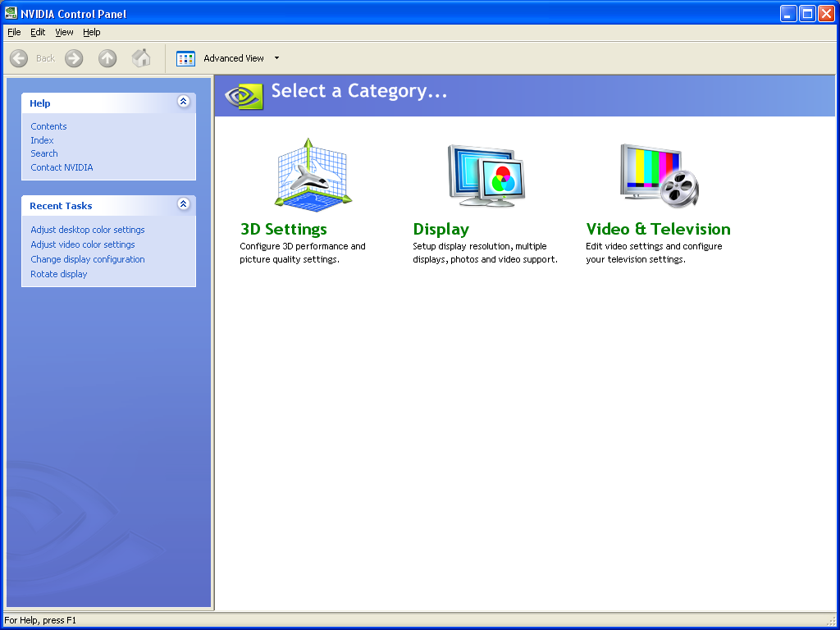
Task: Click the Forward arrow toolbar button
Action: 75,58
